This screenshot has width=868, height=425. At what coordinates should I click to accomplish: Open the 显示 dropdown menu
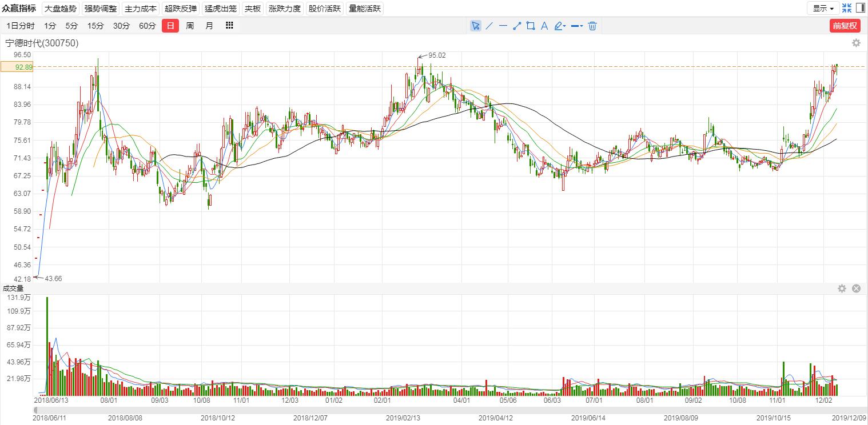coord(823,8)
